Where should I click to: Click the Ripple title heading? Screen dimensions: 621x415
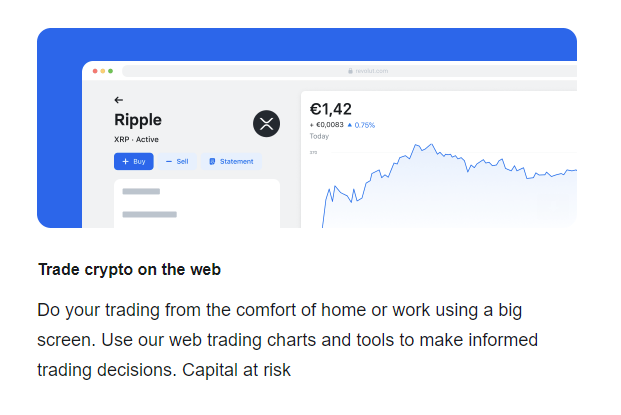pos(138,120)
